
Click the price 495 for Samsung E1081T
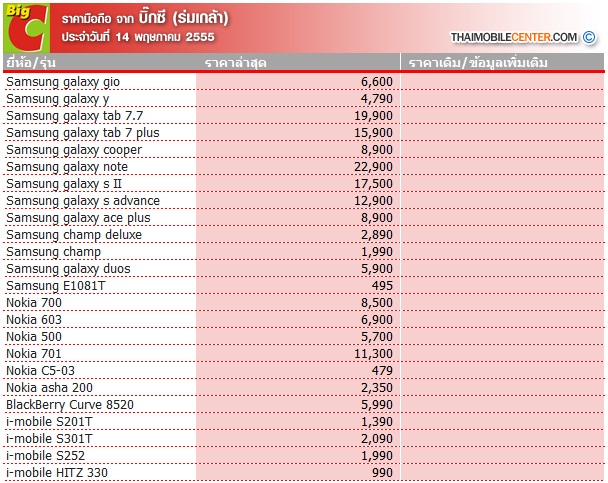[x=382, y=286]
